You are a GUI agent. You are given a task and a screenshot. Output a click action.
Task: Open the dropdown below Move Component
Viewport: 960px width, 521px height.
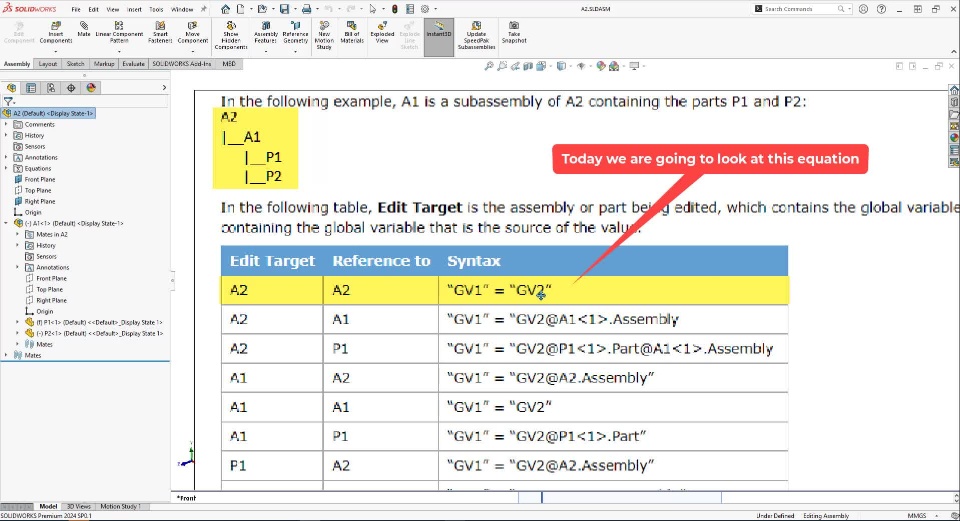(192, 51)
